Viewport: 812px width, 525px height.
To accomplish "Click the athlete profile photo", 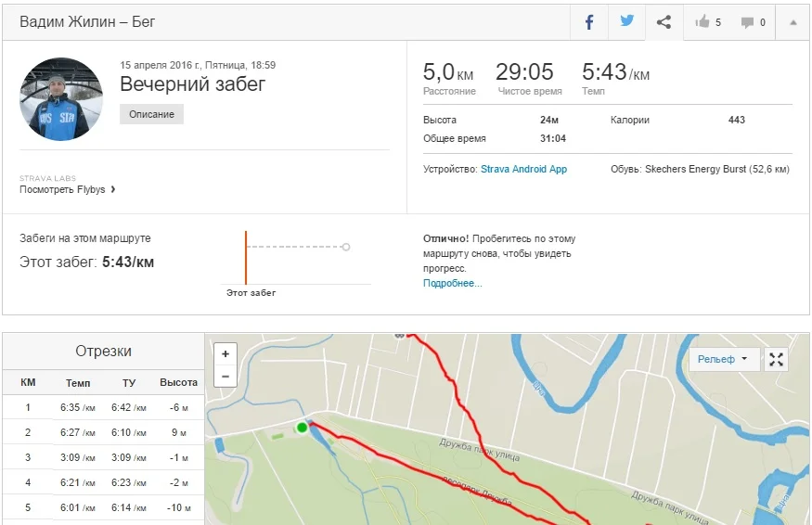I will [x=61, y=99].
